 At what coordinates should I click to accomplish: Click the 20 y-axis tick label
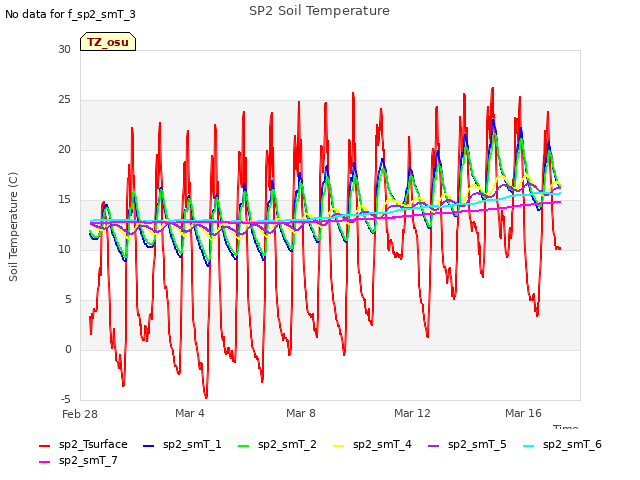click(x=64, y=149)
